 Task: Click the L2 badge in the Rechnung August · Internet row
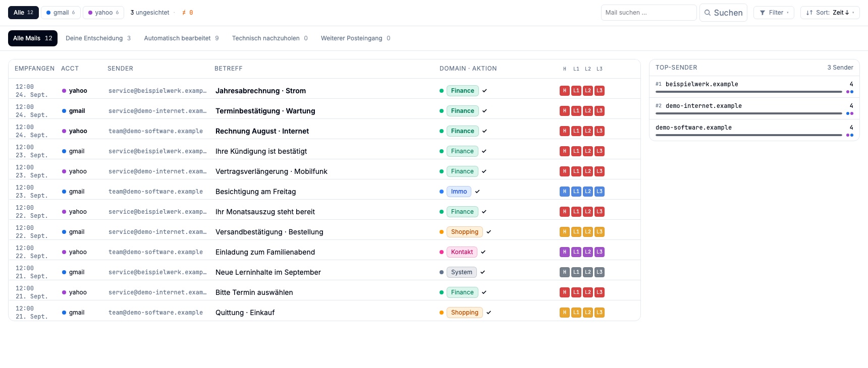(x=588, y=131)
